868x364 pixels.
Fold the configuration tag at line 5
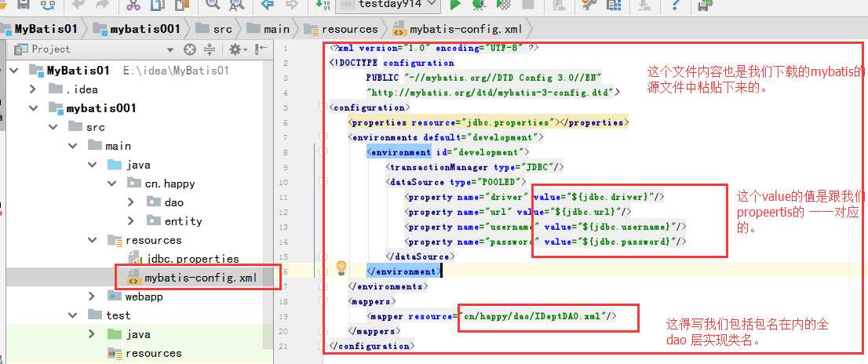coord(324,107)
